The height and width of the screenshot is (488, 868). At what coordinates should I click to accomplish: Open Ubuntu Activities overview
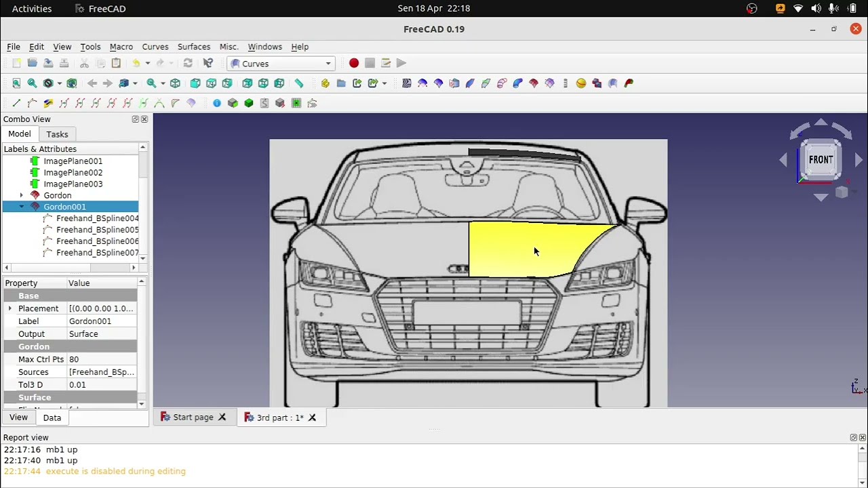point(32,8)
